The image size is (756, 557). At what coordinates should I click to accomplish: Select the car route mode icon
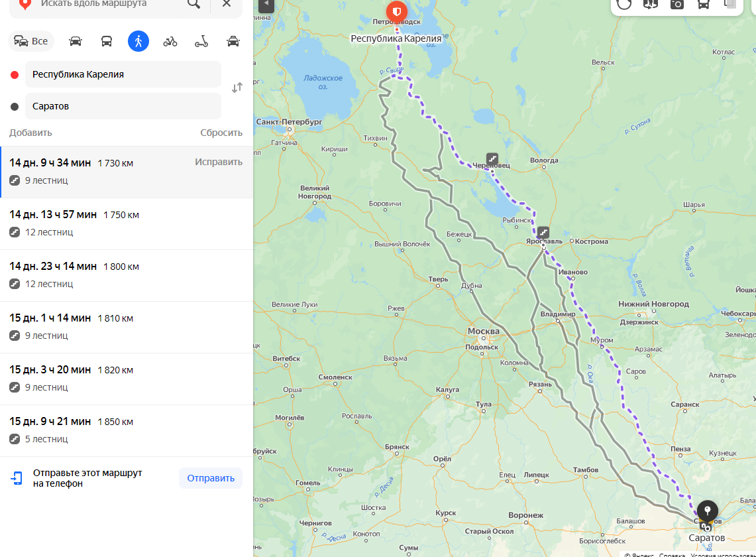(76, 42)
